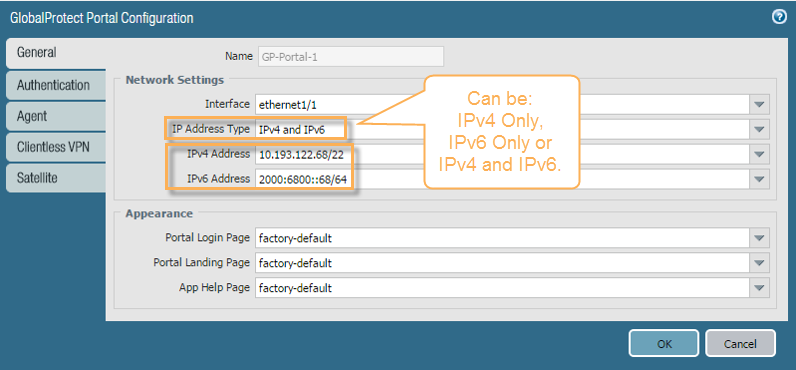Click the IP Address Type value field
This screenshot has height=370, width=796.
click(503, 129)
